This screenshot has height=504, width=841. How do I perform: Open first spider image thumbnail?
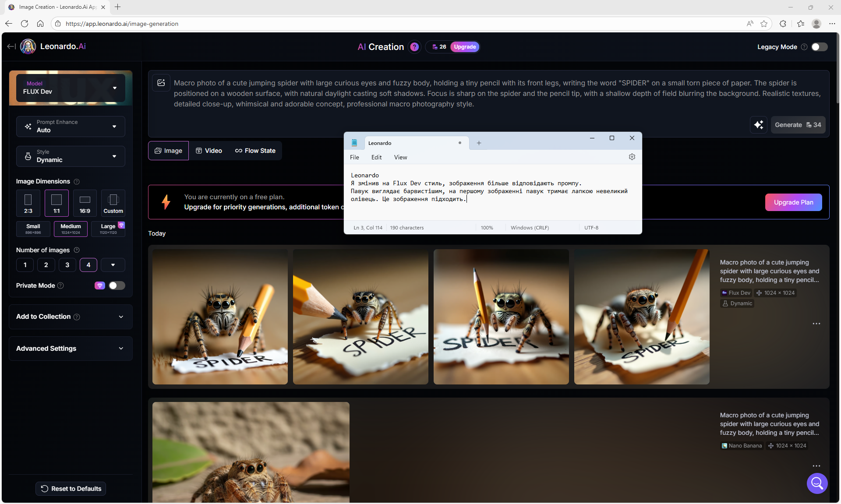pyautogui.click(x=220, y=317)
